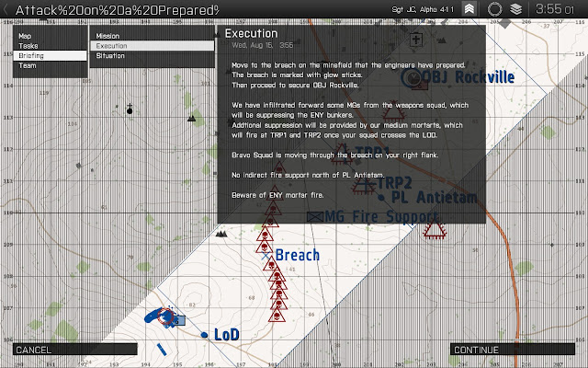
Task: Click the LoD blue dot marker
Action: point(204,335)
